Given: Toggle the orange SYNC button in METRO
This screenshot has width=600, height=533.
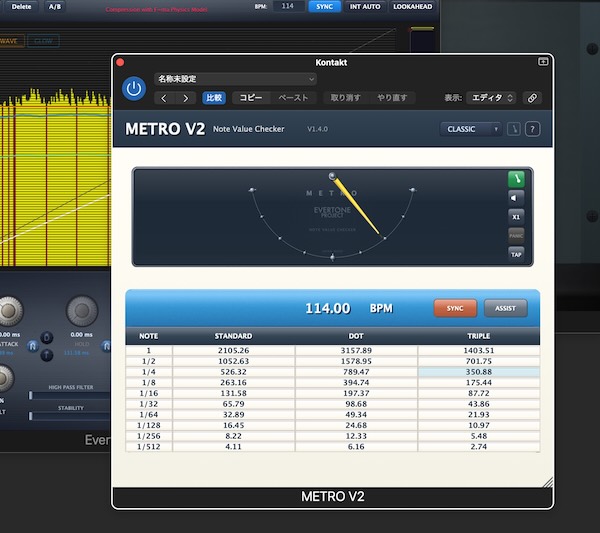Looking at the screenshot, I should 455,308.
